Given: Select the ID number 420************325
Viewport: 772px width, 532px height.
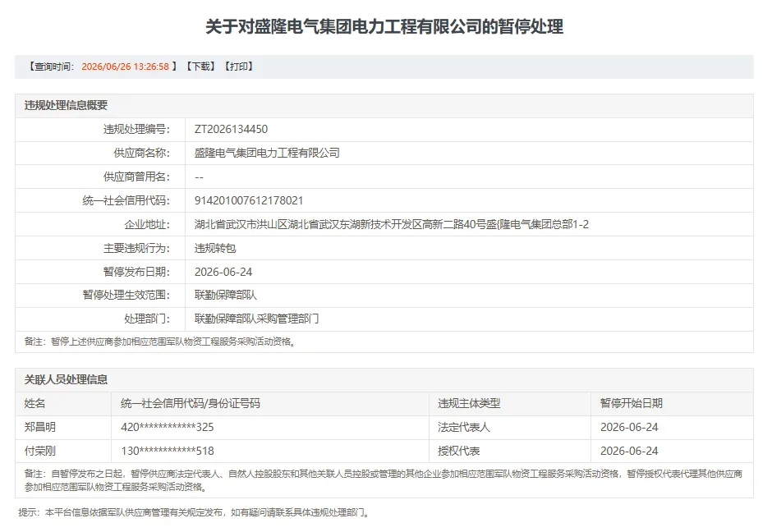Looking at the screenshot, I should pyautogui.click(x=168, y=427).
